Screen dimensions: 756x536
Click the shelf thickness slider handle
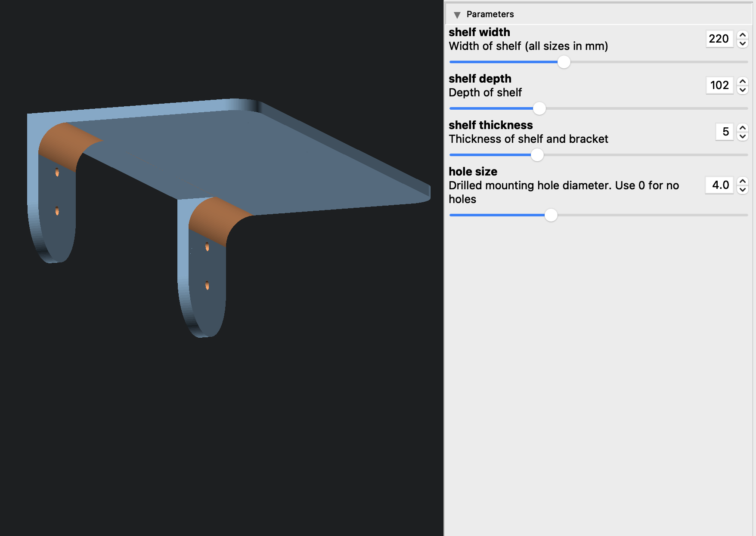(537, 155)
